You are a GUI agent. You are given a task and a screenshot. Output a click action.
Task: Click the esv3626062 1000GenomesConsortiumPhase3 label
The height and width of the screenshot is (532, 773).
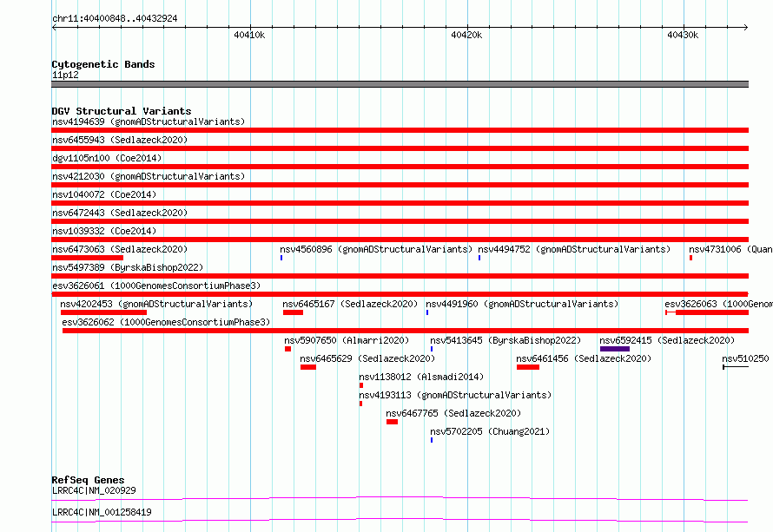coord(166,322)
